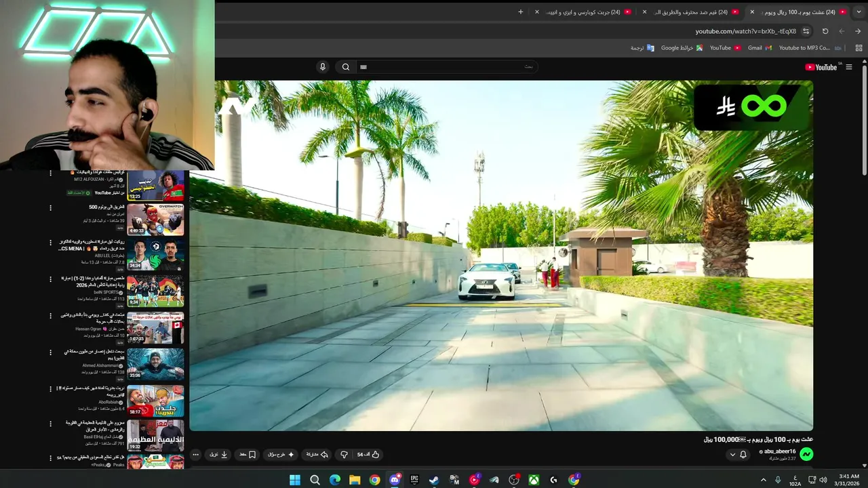Screen dimensions: 868x488
Task: Go back in browser history
Action: (x=858, y=31)
